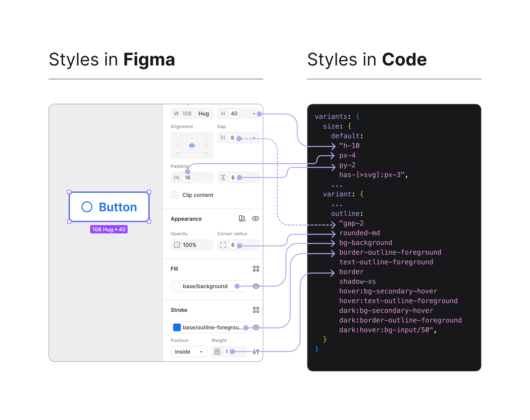Click the corner radius icon
This screenshot has width=530, height=420.
click(x=223, y=245)
